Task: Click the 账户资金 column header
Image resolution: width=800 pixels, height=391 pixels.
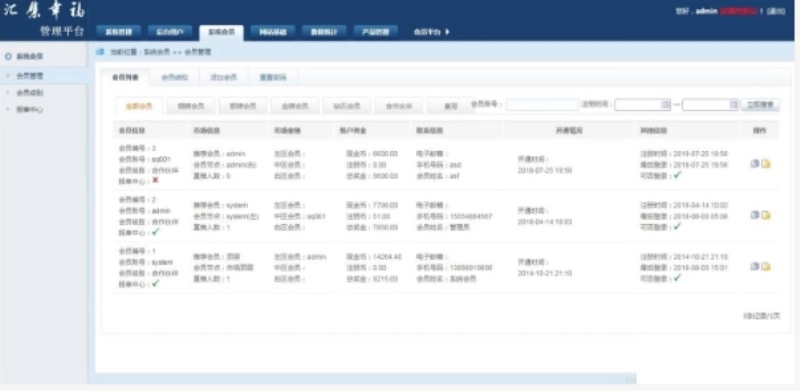Action: 353,131
